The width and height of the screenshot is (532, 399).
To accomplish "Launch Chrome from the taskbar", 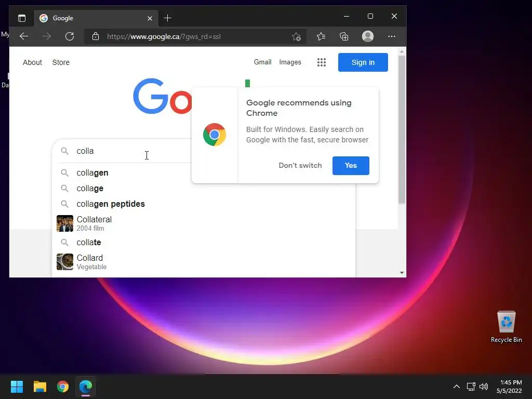I will point(63,387).
